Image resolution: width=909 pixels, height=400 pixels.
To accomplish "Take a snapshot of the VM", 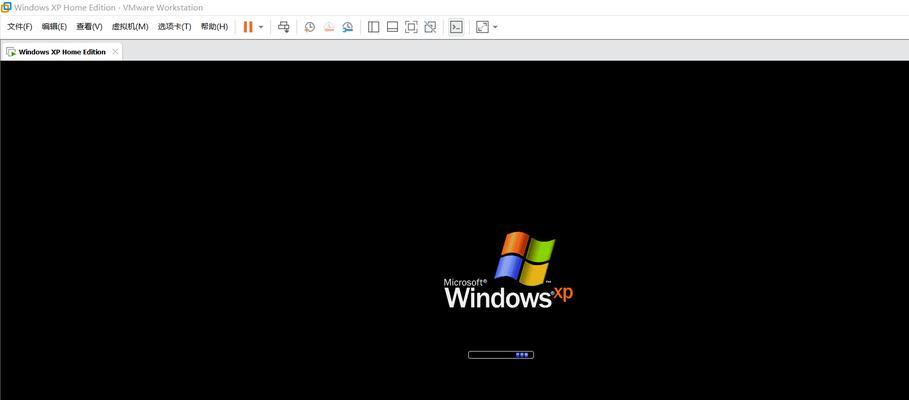I will point(310,27).
